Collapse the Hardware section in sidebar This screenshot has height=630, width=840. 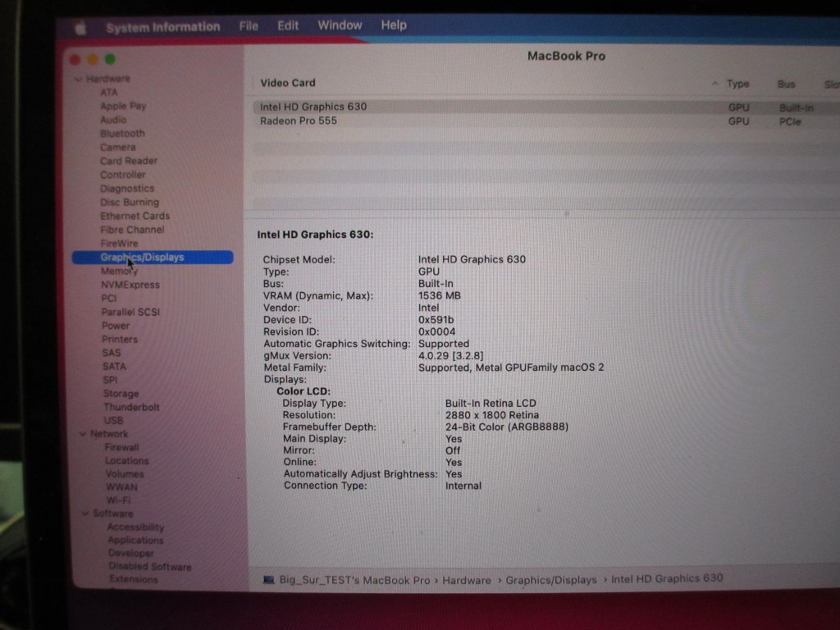tap(78, 80)
